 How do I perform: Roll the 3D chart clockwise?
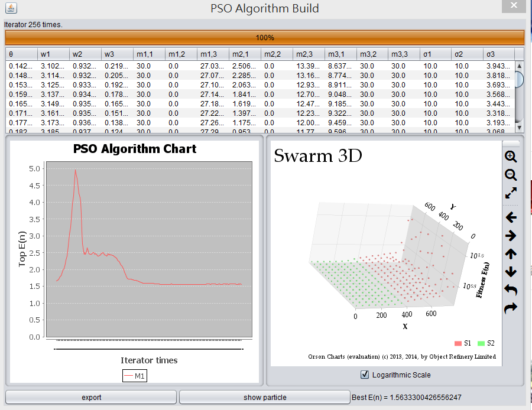(510, 307)
